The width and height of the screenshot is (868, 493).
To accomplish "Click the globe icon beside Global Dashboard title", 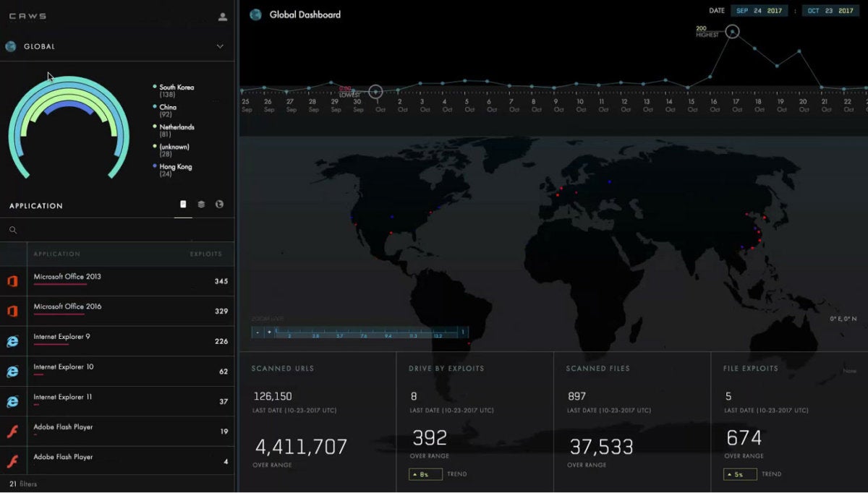I will point(255,14).
